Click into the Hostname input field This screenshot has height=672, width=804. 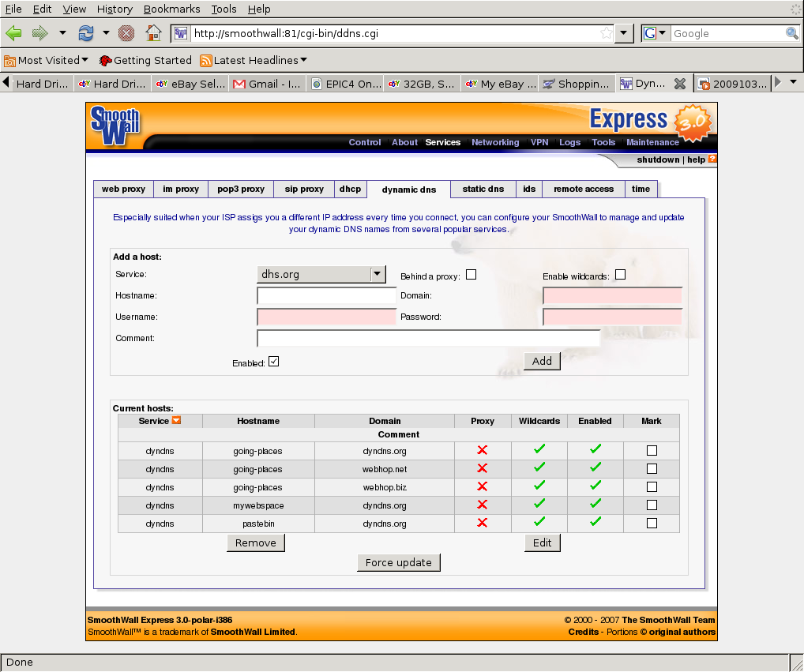coord(326,296)
